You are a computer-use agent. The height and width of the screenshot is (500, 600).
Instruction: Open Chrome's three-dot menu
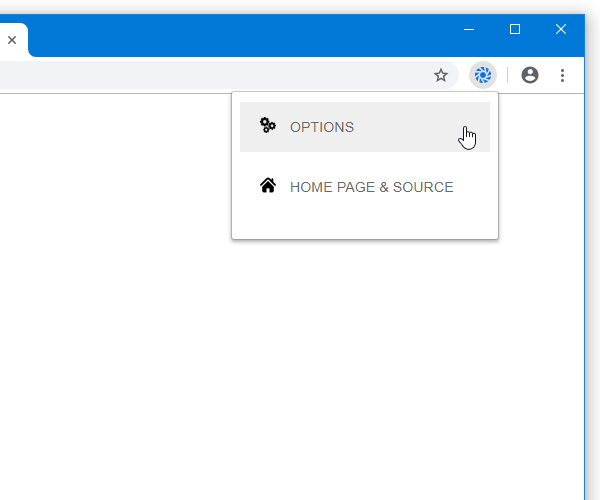562,75
